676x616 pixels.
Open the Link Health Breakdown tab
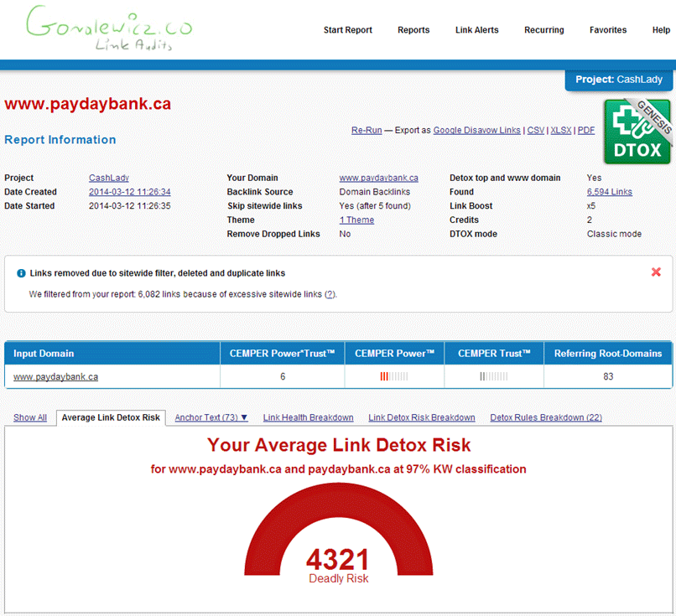pyautogui.click(x=309, y=417)
